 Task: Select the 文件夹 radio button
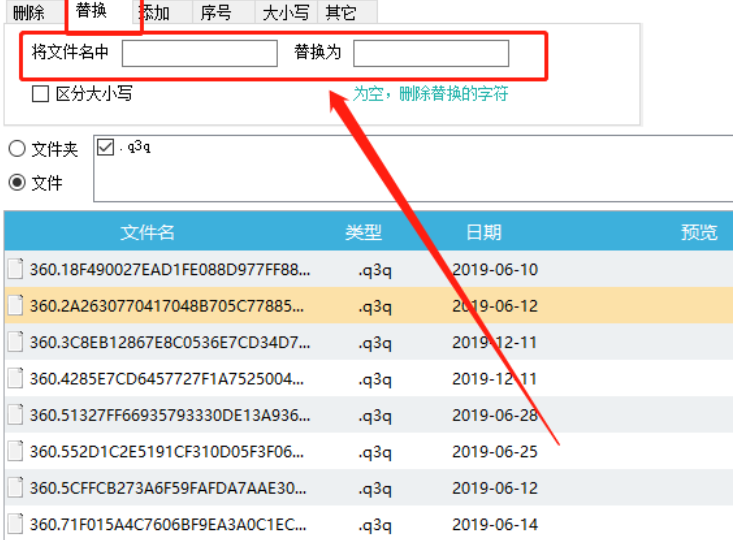tap(17, 149)
